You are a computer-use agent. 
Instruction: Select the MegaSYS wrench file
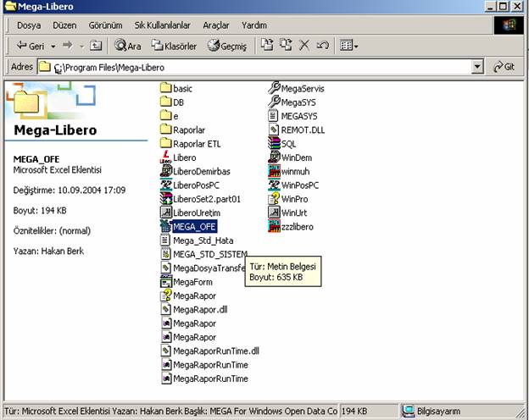pos(292,102)
